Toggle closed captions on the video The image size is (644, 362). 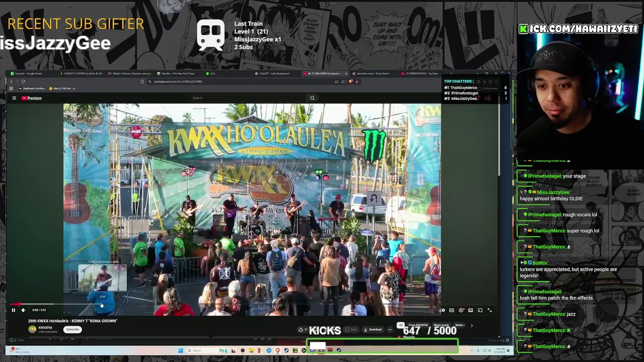451,310
